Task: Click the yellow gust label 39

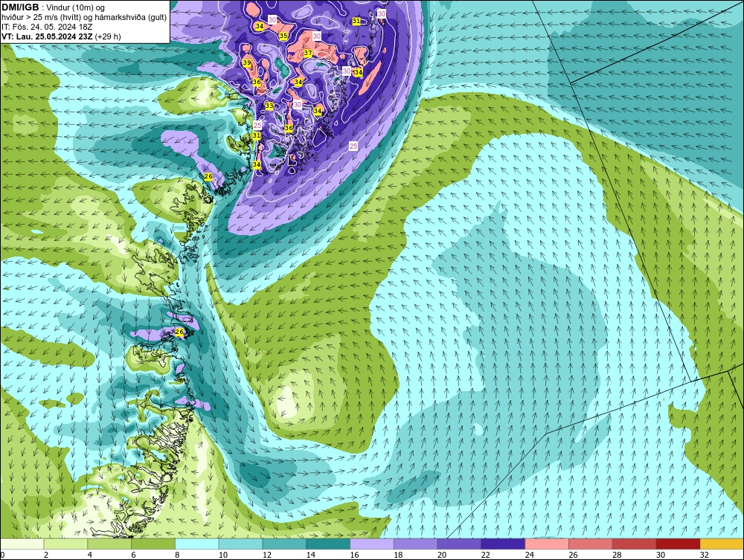Action: (x=247, y=62)
